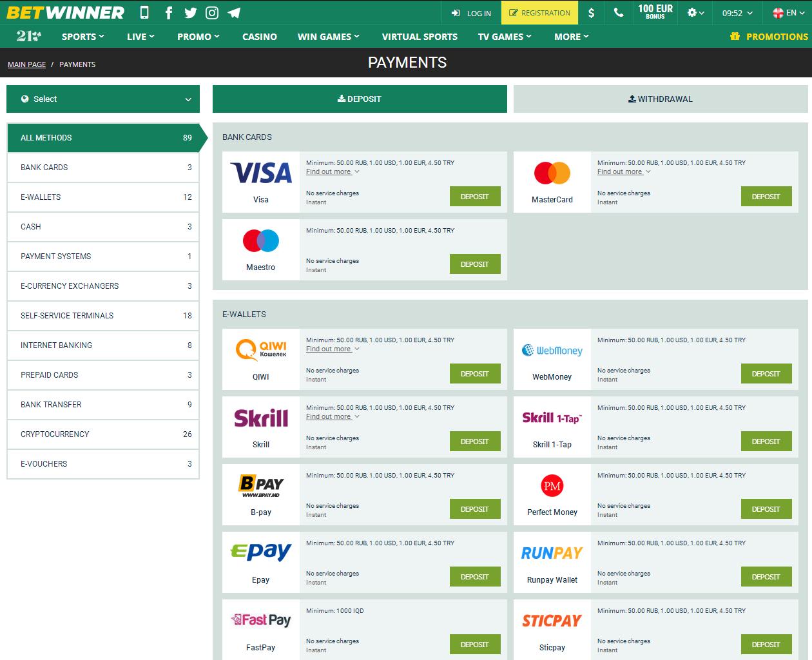The image size is (812, 660).
Task: Click the FastPay logo
Action: (x=261, y=620)
